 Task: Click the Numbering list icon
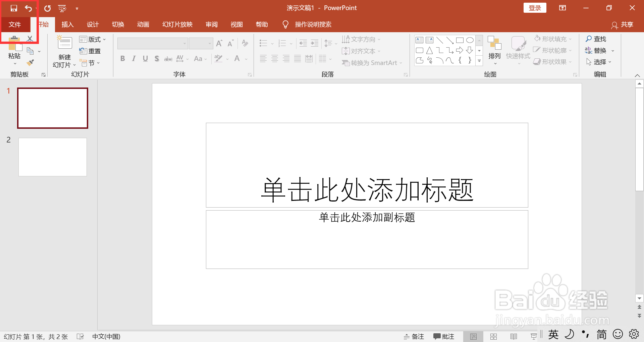[x=282, y=43]
